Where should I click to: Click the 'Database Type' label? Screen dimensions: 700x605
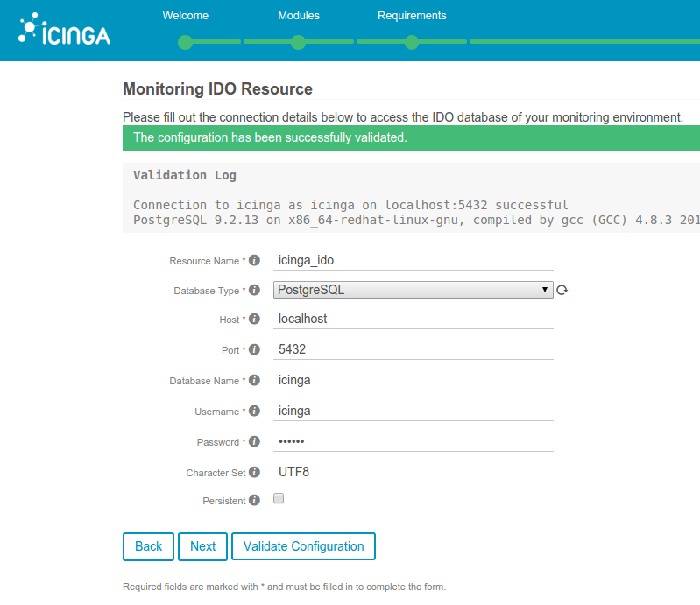[x=206, y=291]
